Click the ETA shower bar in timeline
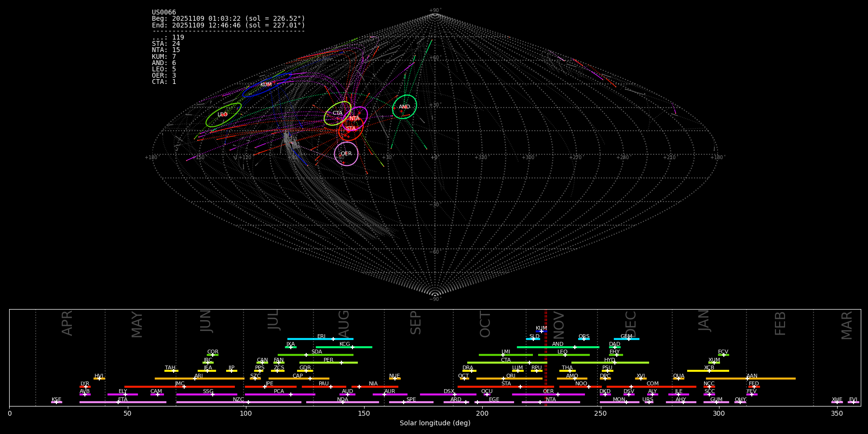This screenshot has height=434, width=868. [122, 402]
